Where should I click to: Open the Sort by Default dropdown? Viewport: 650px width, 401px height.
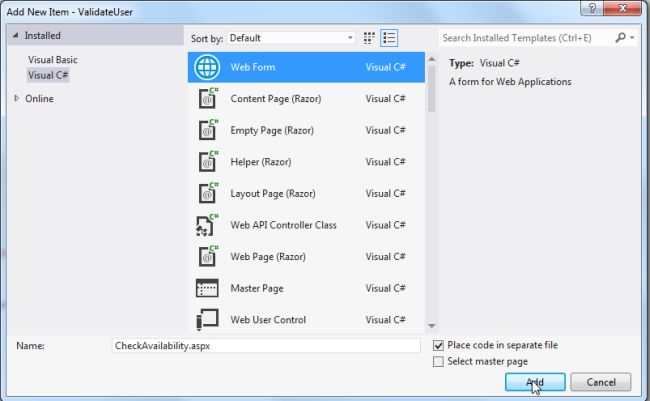(x=291, y=38)
